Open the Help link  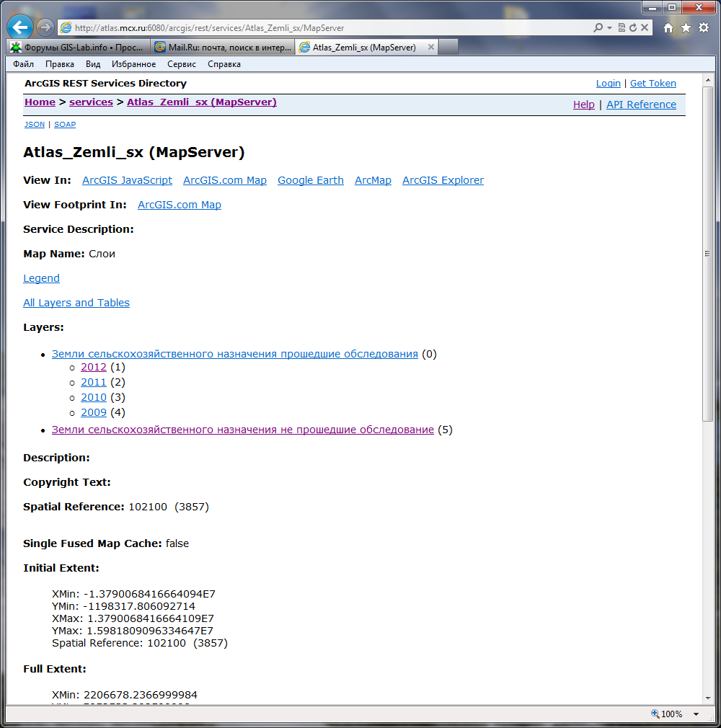(583, 105)
